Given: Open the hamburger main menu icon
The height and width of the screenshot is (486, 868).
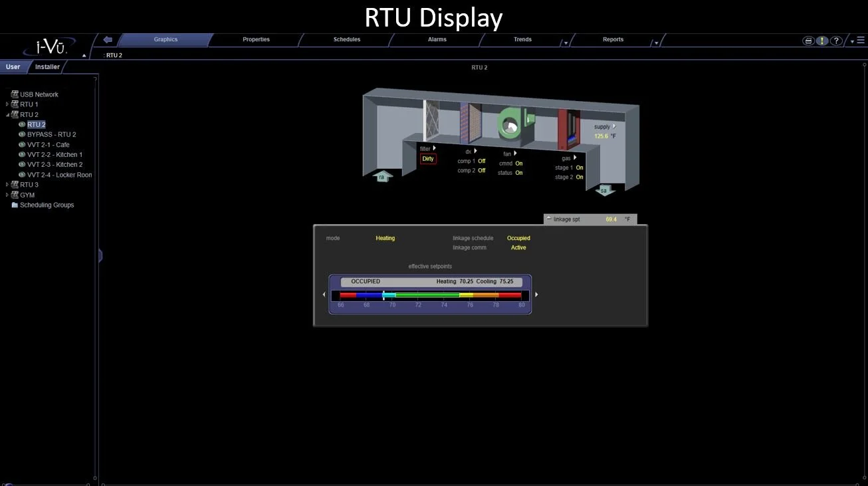Looking at the screenshot, I should point(861,41).
